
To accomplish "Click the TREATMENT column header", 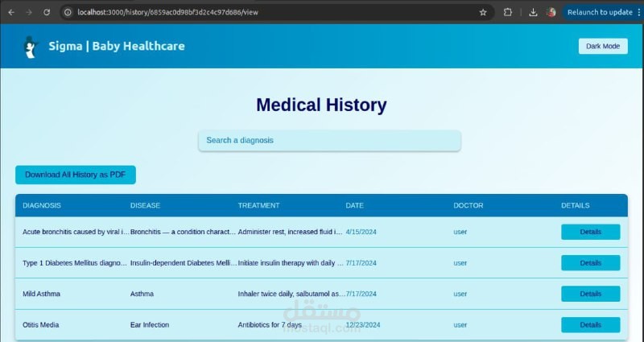I will (258, 205).
